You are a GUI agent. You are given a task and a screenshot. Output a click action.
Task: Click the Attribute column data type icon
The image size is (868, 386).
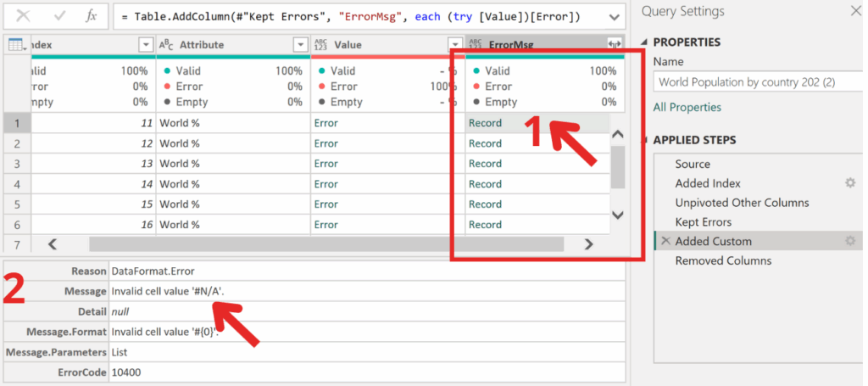click(x=166, y=45)
